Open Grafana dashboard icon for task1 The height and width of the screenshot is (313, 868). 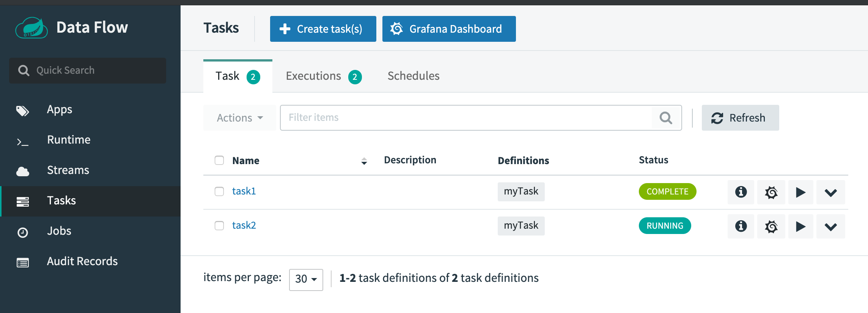tap(771, 192)
